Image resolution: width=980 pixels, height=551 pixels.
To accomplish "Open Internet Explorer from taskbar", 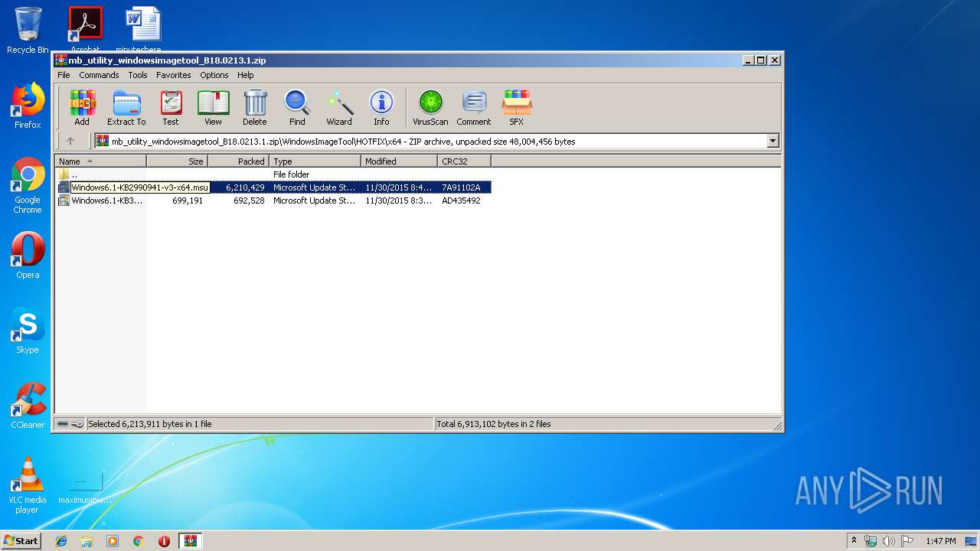I will [x=61, y=541].
